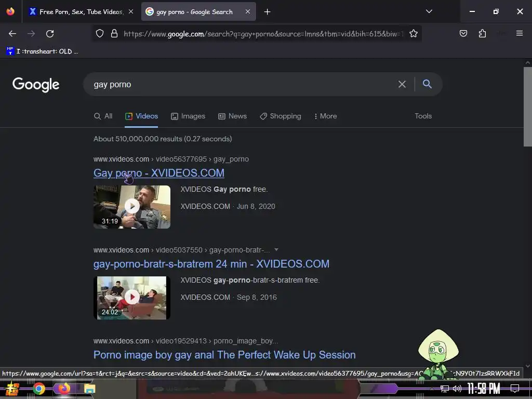Open network settings from the system tray
Screen dimensions: 532x399
tap(445, 389)
